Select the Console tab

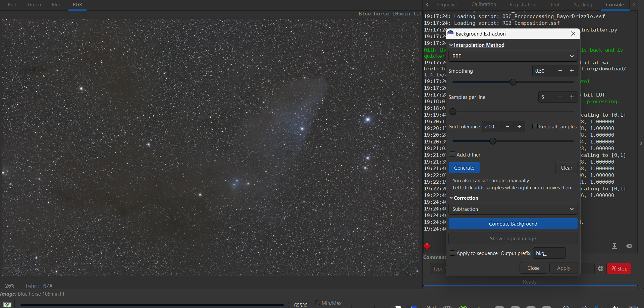[x=615, y=5]
